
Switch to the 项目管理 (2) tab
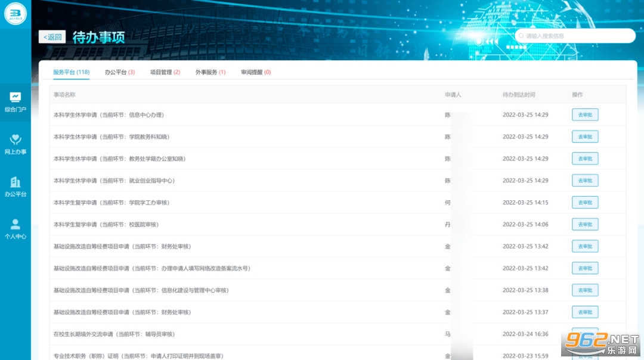click(165, 72)
